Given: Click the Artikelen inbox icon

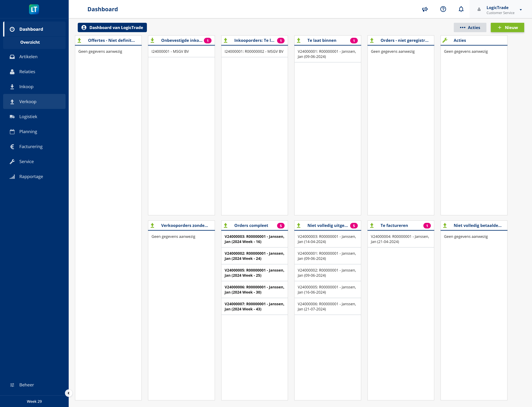Looking at the screenshot, I should click(x=12, y=57).
